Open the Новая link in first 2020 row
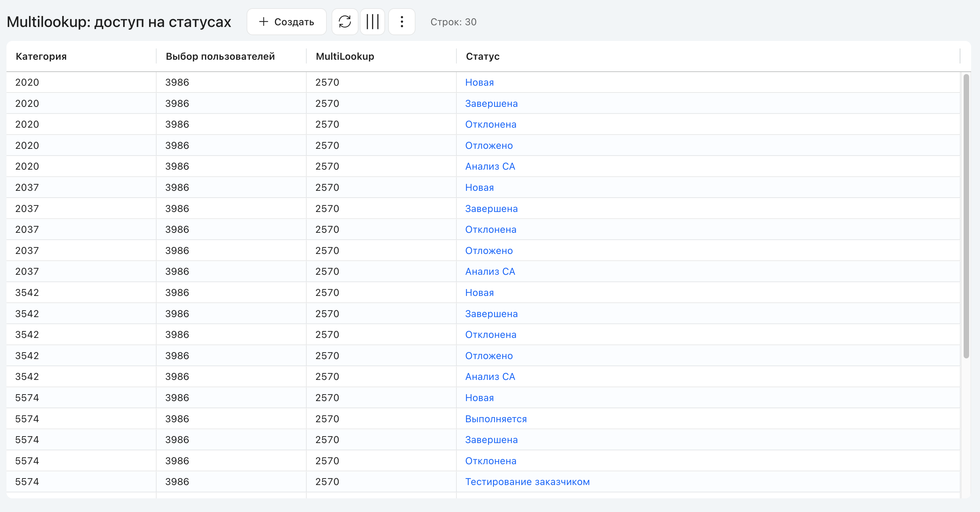The width and height of the screenshot is (980, 512). (479, 82)
